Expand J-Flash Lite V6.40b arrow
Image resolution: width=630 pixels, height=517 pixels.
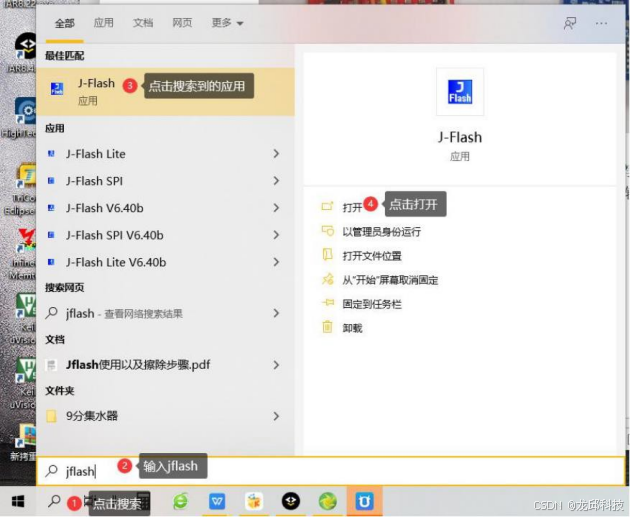click(x=276, y=262)
